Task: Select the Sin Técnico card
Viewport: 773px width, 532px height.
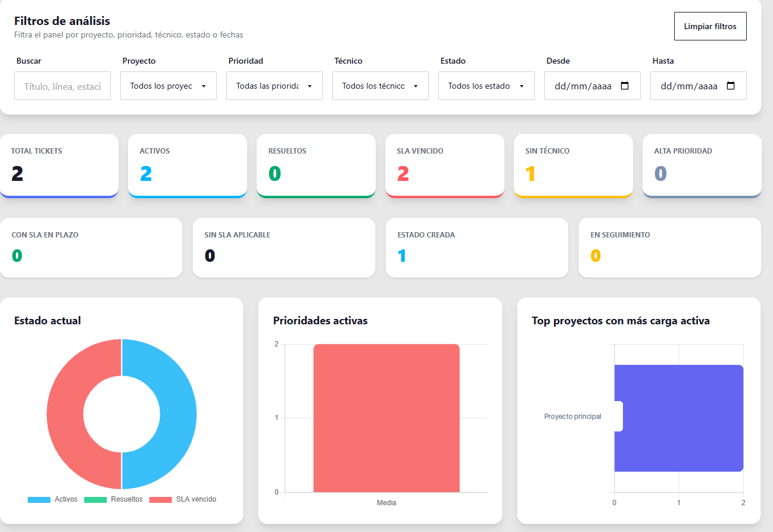Action: [x=573, y=165]
